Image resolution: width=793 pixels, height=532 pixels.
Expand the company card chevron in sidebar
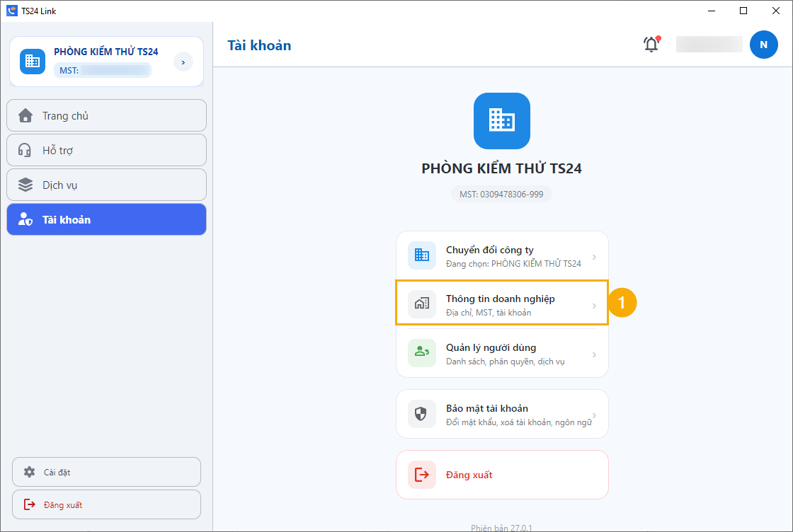[x=183, y=62]
